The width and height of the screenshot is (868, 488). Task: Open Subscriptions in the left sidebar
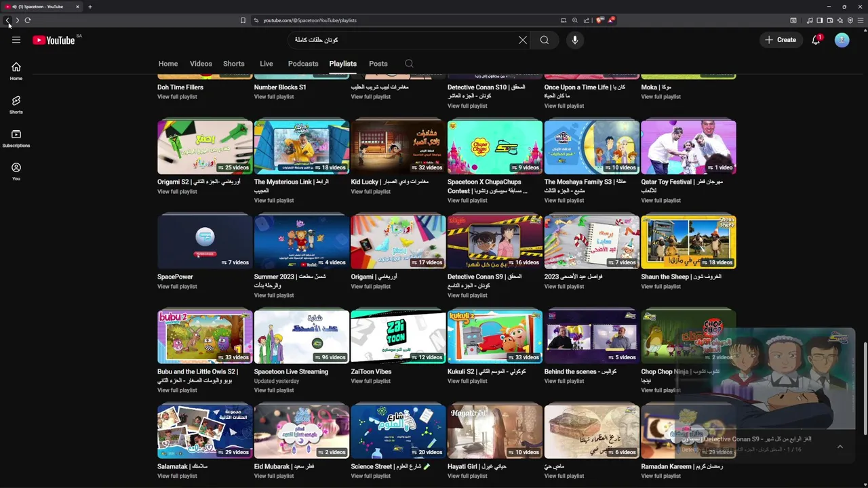(x=16, y=138)
